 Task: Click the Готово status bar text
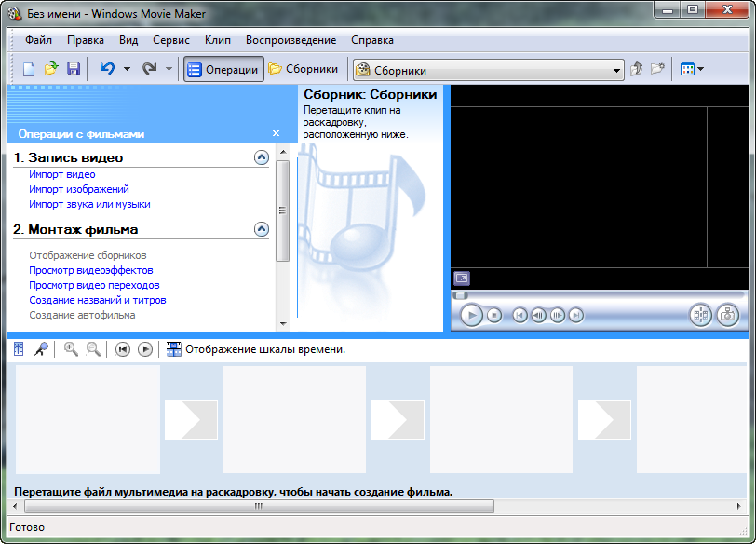tap(27, 527)
